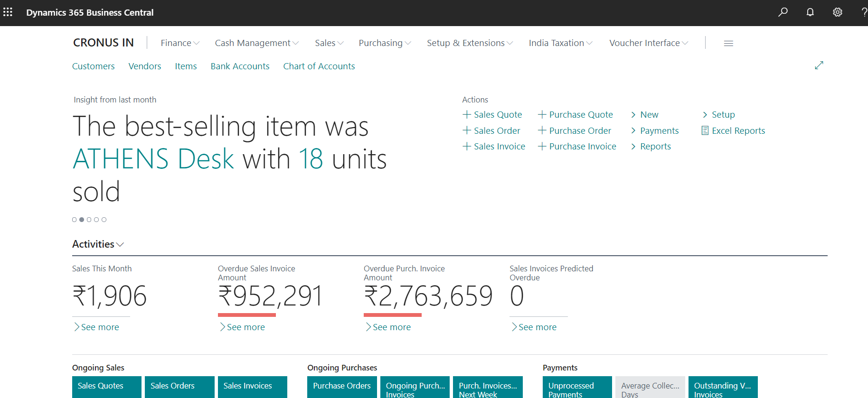The width and height of the screenshot is (868, 398).
Task: Open the Sales Orders tile
Action: (179, 387)
